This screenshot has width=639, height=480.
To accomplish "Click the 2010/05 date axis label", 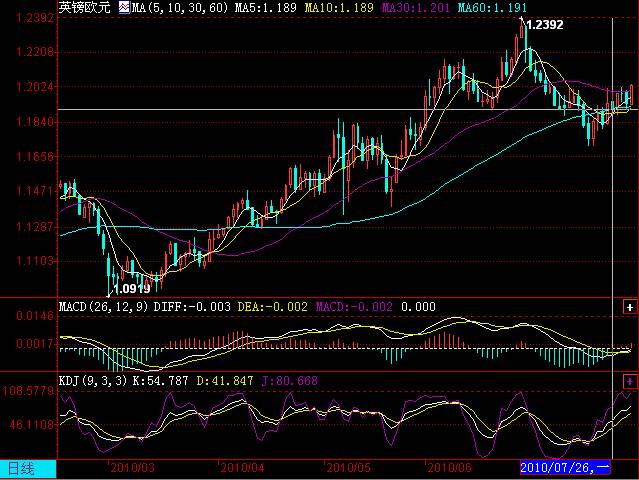I will click(x=348, y=467).
